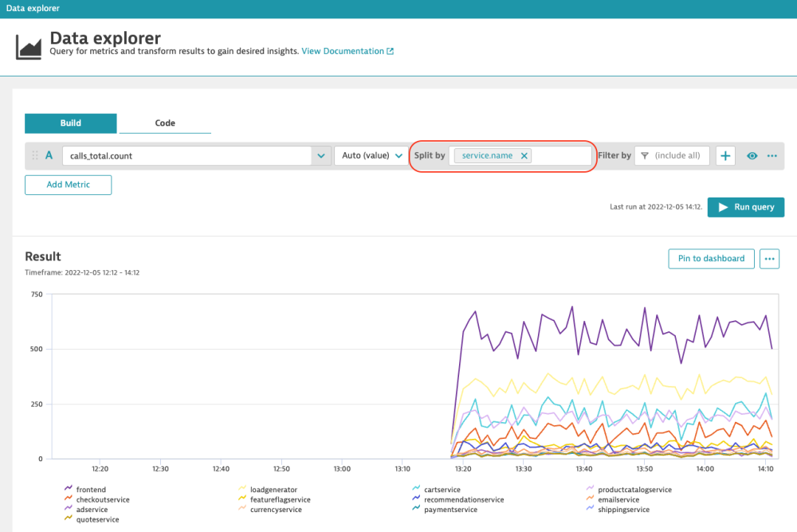Click the drag handle beside query A
This screenshot has width=797, height=532.
[x=33, y=155]
